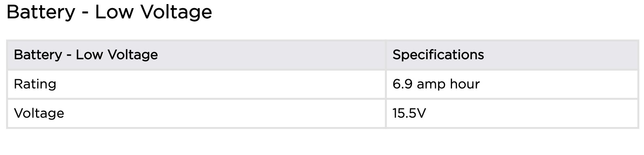Click the 6.9 amp hour value cell
The image size is (644, 155).
point(512,84)
